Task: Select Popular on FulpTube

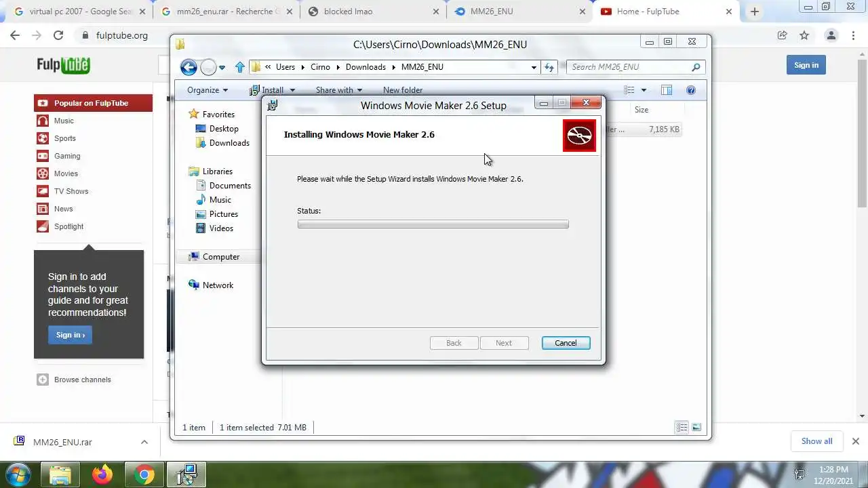Action: point(93,103)
